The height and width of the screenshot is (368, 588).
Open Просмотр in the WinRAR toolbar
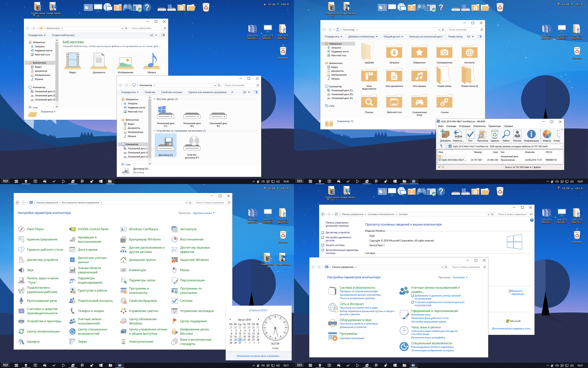click(x=482, y=136)
